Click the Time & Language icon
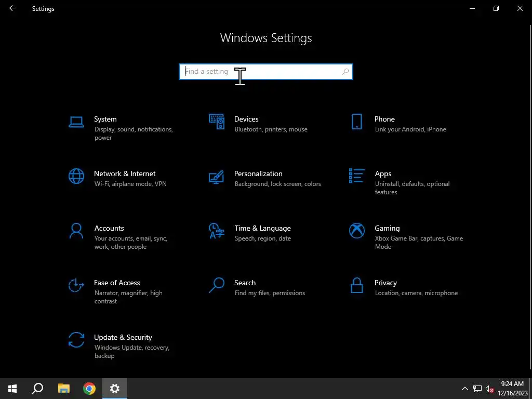Viewport: 532px width, 399px height. point(217,231)
